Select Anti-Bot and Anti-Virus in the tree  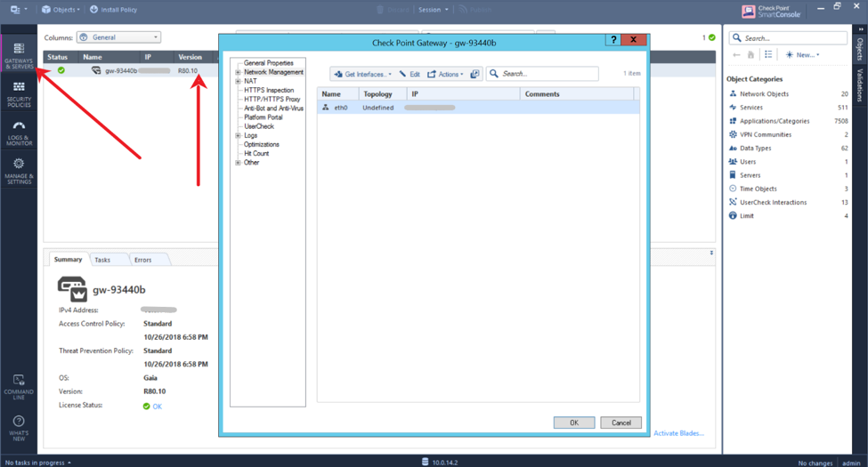click(274, 109)
